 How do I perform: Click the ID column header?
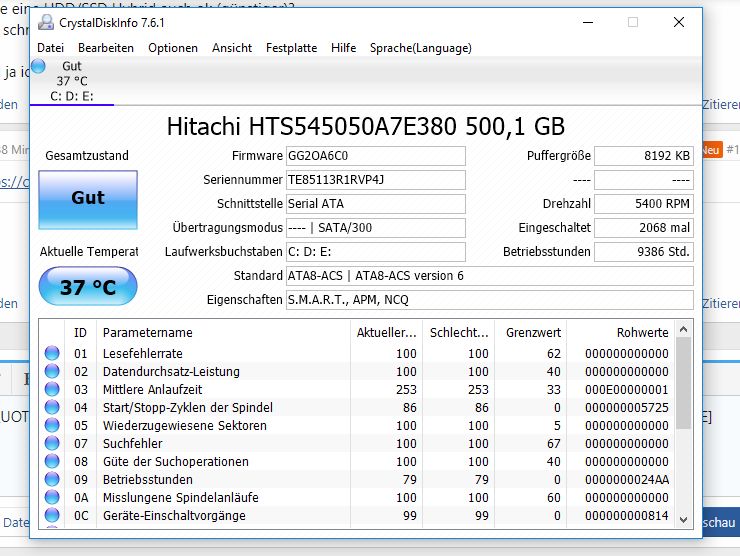(x=80, y=332)
